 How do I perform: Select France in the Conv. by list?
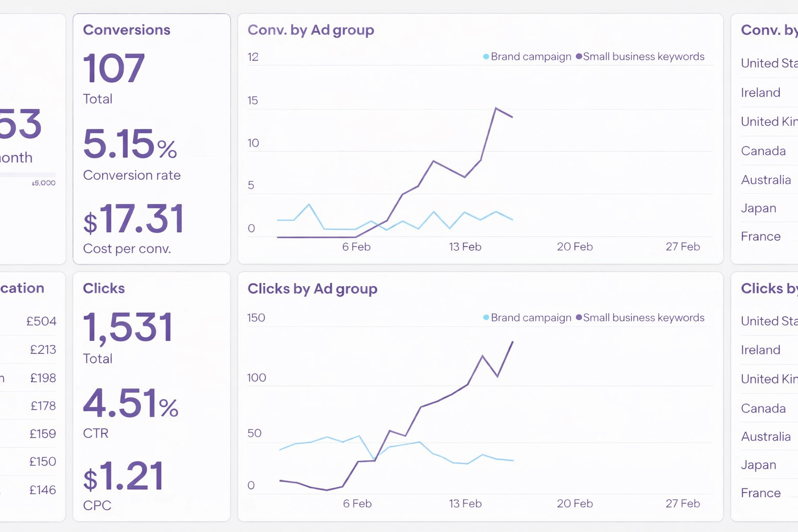(761, 236)
